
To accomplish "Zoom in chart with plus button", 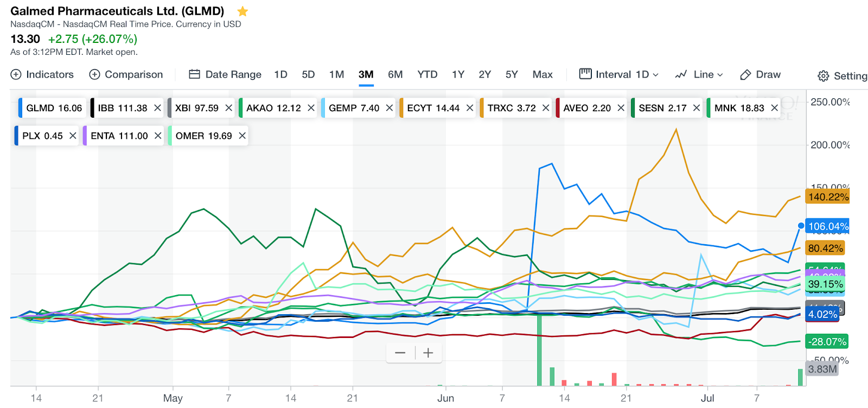I will (428, 353).
